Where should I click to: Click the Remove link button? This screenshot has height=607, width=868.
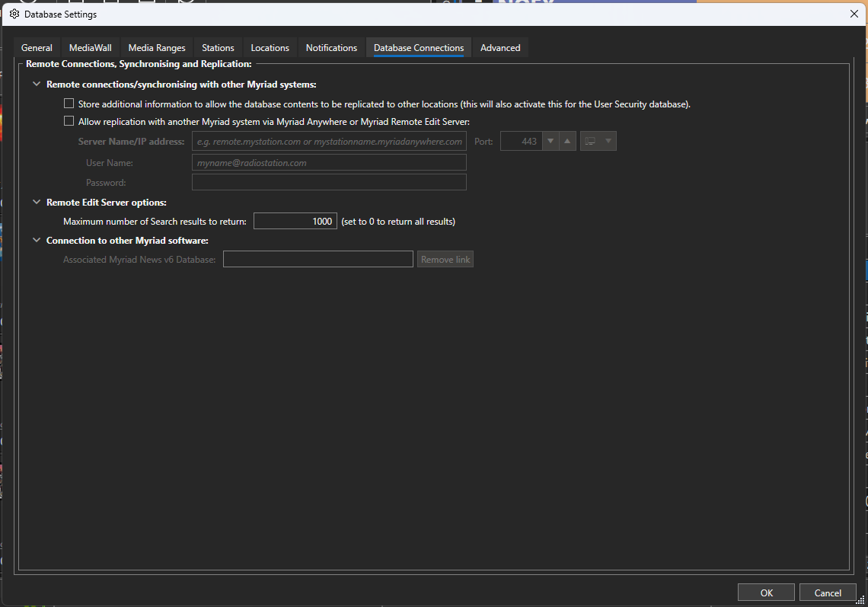(445, 259)
